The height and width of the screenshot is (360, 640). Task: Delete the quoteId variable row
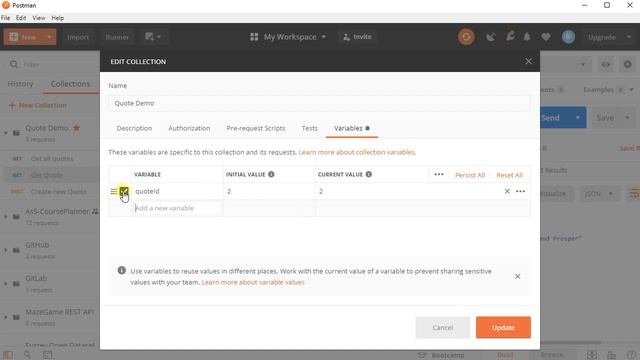[507, 191]
